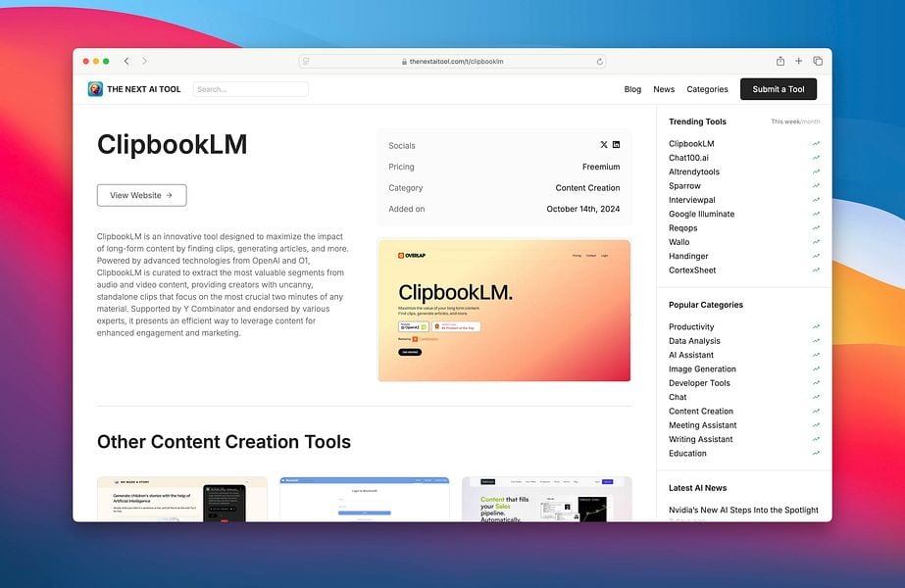Click the View Website button
The width and height of the screenshot is (905, 588).
(x=141, y=195)
